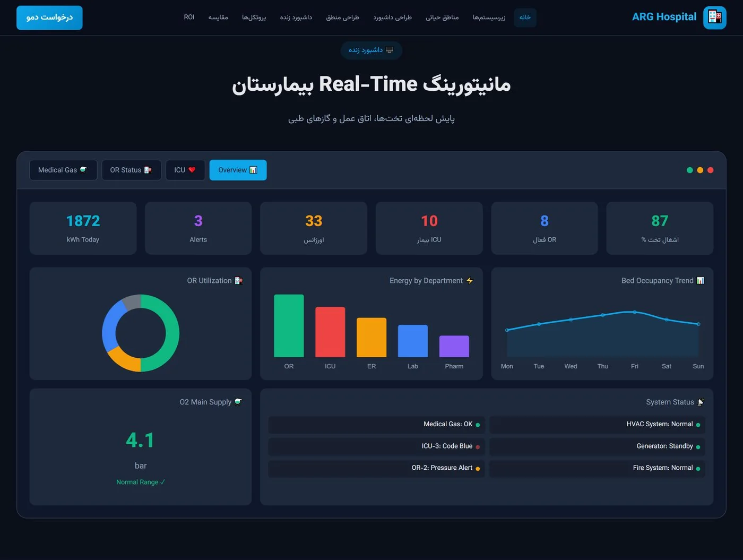Click the 3 Alerts card

pos(198,228)
